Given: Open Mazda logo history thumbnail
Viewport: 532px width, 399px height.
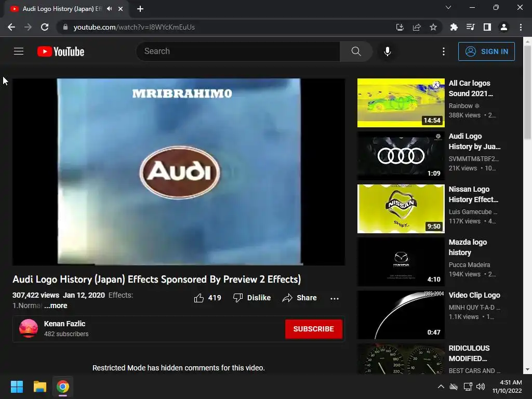Looking at the screenshot, I should (x=401, y=262).
